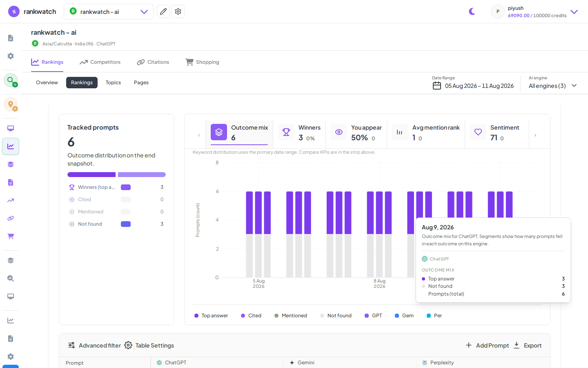The image size is (588, 368).
Task: Click the outcome distribution progress bar
Action: [116, 175]
